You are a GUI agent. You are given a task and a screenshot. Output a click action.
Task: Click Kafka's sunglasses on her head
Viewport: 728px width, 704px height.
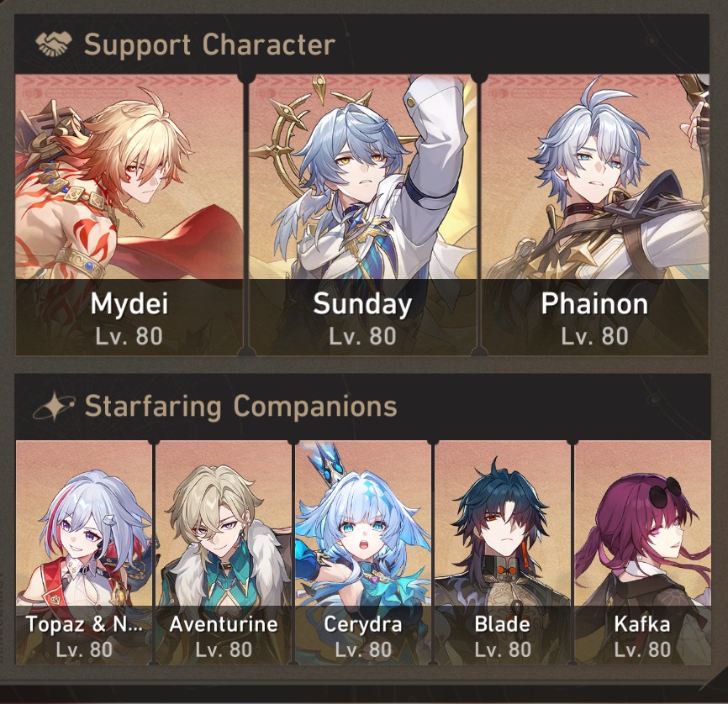(665, 494)
